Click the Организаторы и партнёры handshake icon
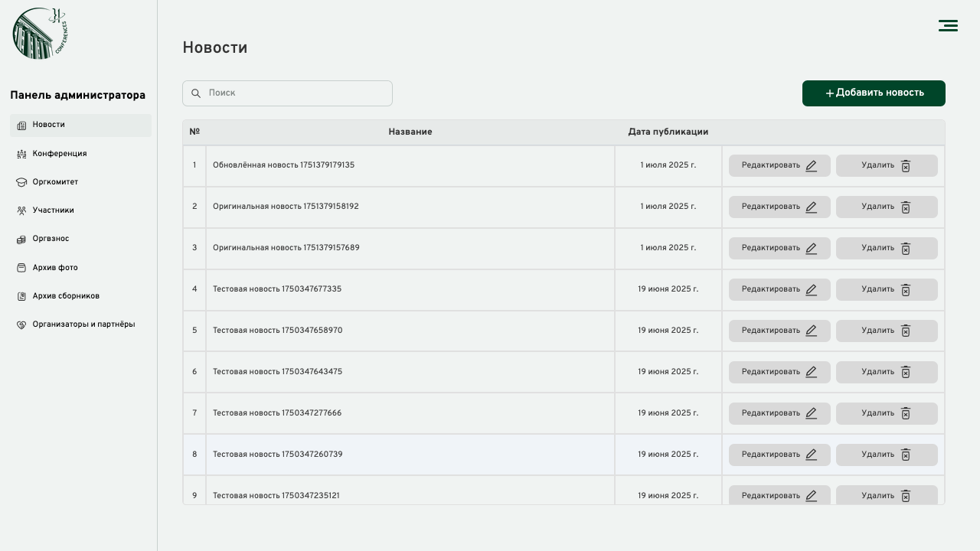 pyautogui.click(x=21, y=324)
